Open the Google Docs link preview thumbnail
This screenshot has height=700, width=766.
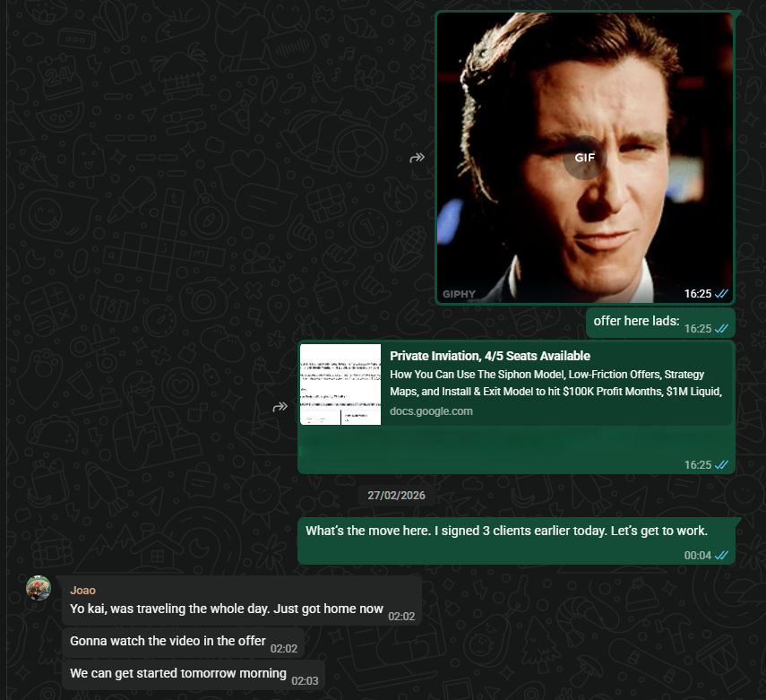pos(340,384)
